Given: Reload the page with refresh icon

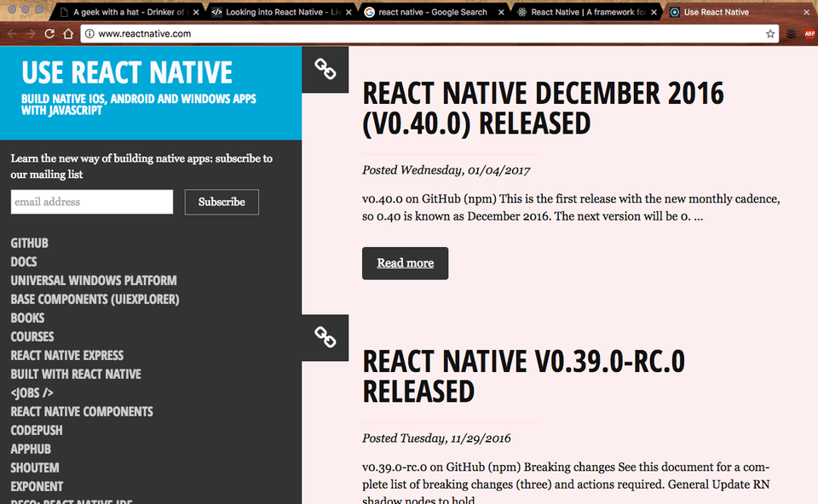Looking at the screenshot, I should tap(49, 34).
